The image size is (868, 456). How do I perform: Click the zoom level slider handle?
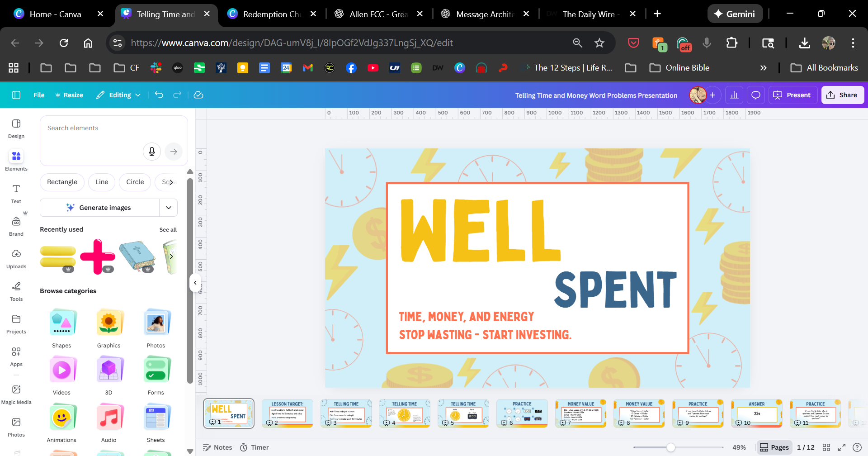coord(671,447)
